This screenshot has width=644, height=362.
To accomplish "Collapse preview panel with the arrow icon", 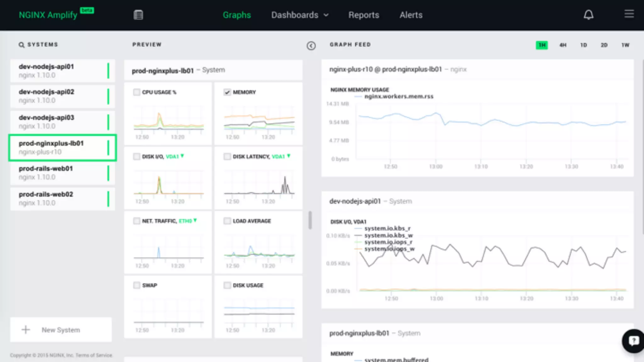I will coord(311,46).
